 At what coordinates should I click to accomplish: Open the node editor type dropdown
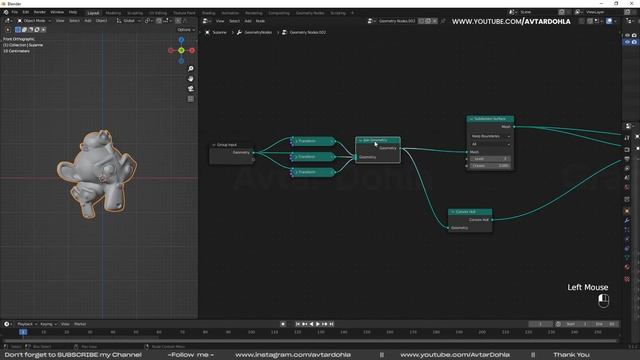pos(207,21)
